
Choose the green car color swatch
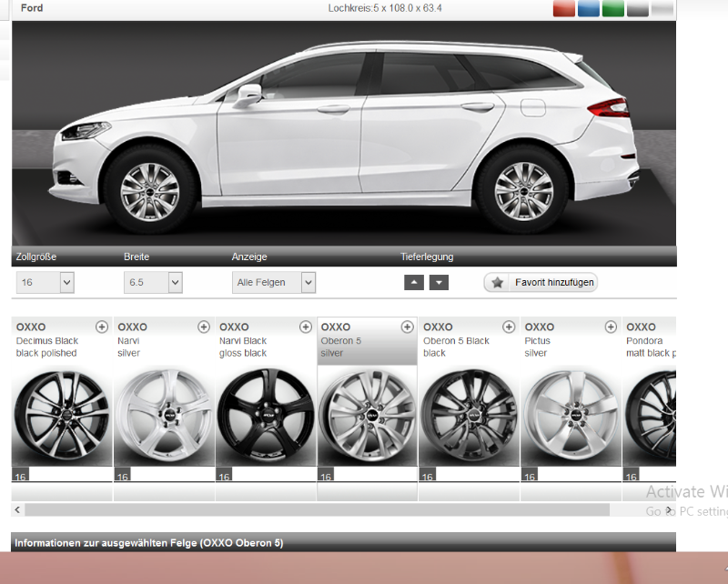[613, 8]
